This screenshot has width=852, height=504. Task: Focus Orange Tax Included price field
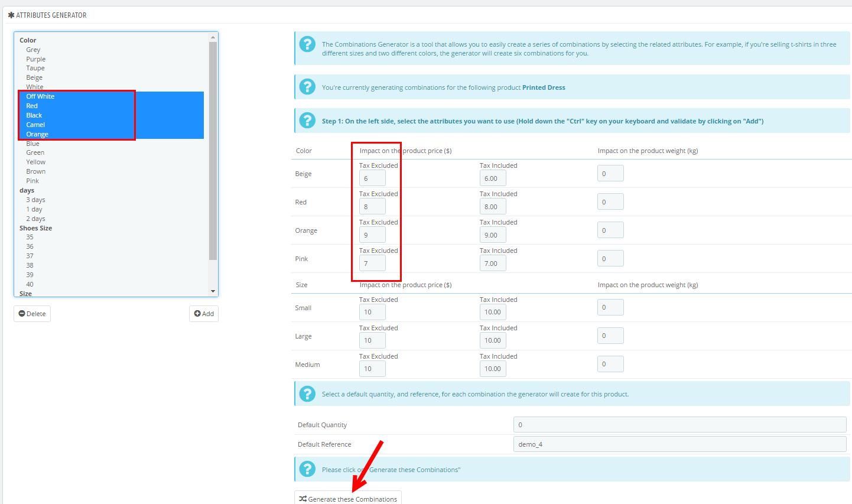tap(493, 235)
